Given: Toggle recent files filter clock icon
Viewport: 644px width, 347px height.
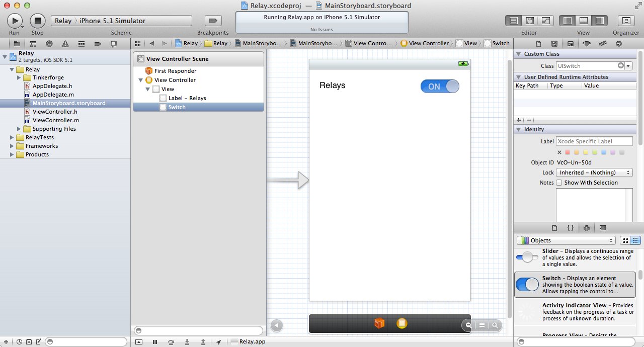Looking at the screenshot, I should [x=19, y=342].
